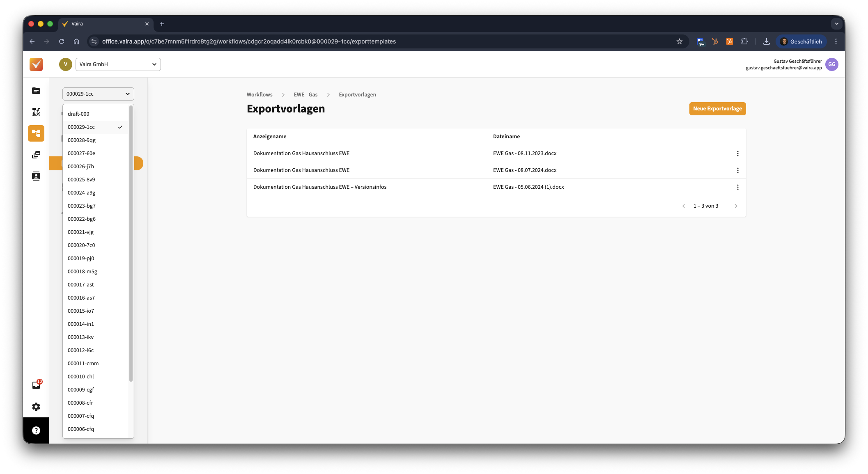Open the stacked copies icon in sidebar
This screenshot has height=474, width=868.
coord(36,155)
